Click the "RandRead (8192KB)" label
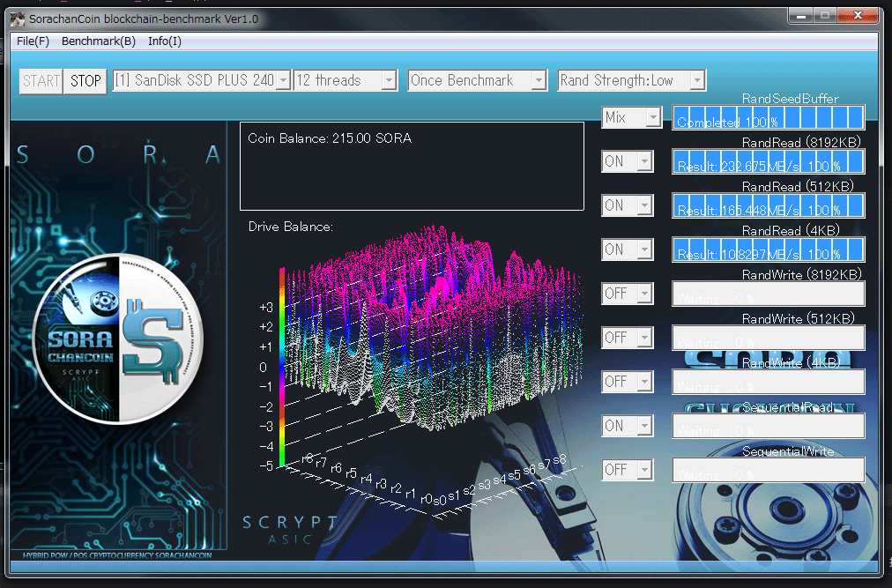 (801, 142)
